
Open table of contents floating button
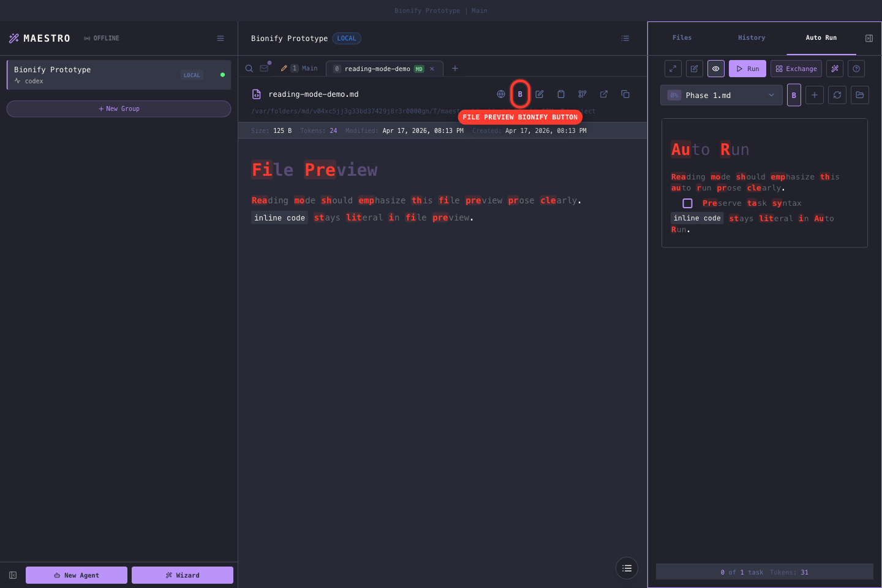point(627,568)
